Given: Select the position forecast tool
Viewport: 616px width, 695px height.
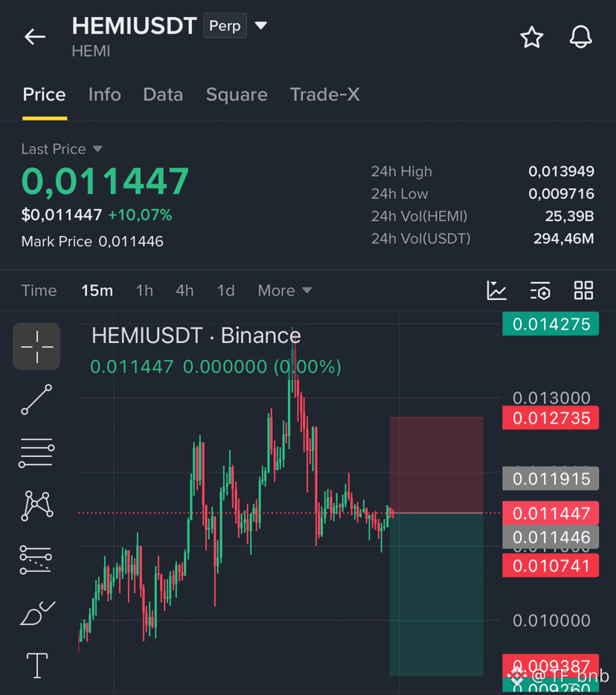Looking at the screenshot, I should point(36,560).
